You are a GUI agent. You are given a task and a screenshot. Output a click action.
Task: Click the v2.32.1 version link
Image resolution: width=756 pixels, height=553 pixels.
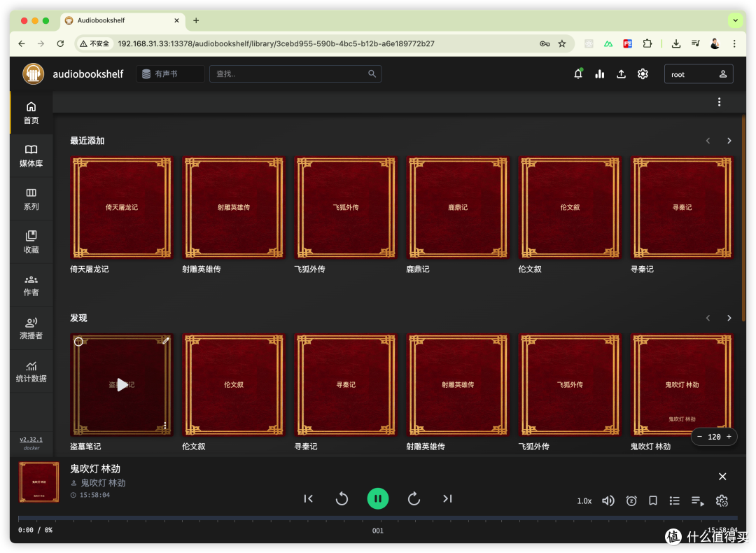31,440
